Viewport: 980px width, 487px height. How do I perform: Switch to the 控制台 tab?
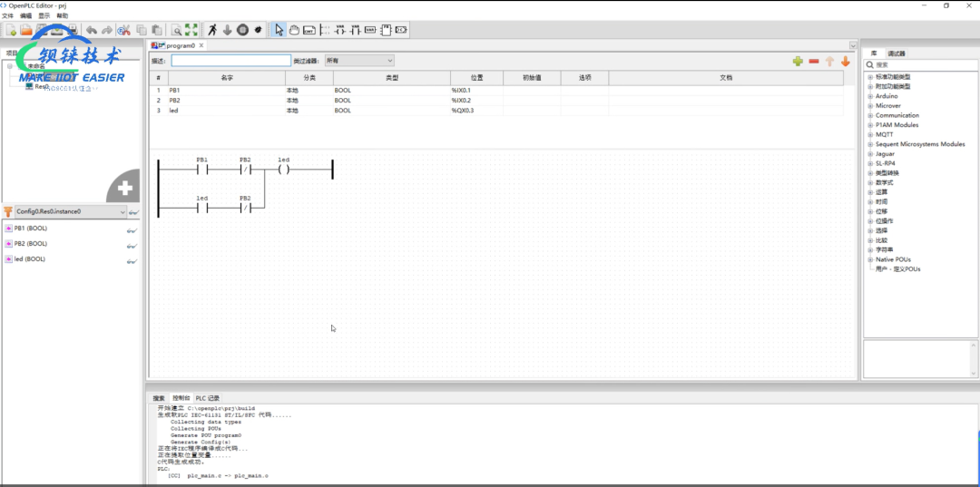click(x=181, y=398)
